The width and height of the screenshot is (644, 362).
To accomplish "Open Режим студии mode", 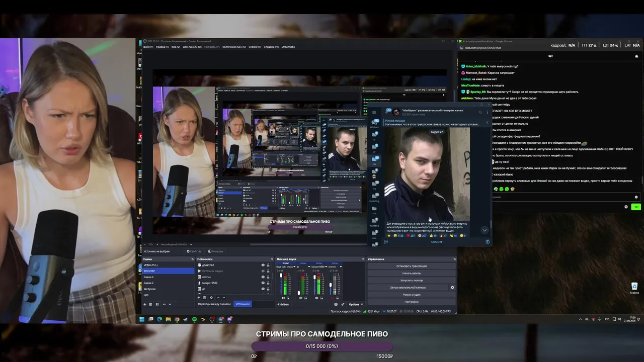I will [412, 295].
